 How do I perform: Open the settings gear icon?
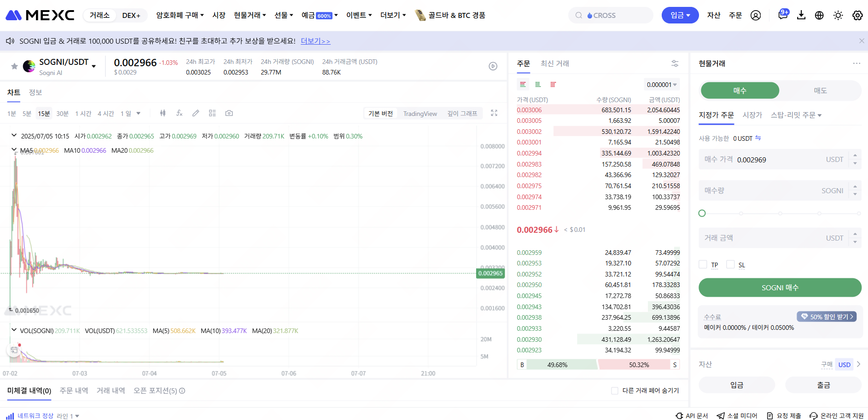coord(857,15)
